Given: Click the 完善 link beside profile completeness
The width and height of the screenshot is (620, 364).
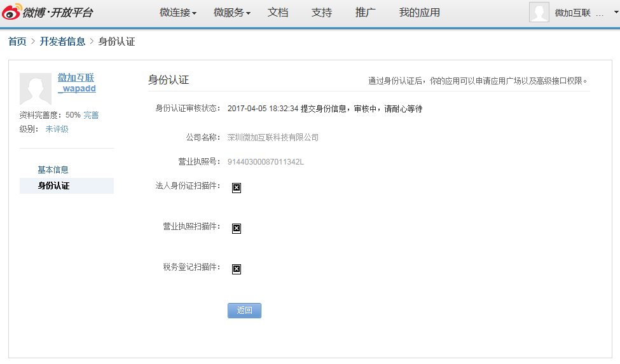Looking at the screenshot, I should [x=91, y=115].
